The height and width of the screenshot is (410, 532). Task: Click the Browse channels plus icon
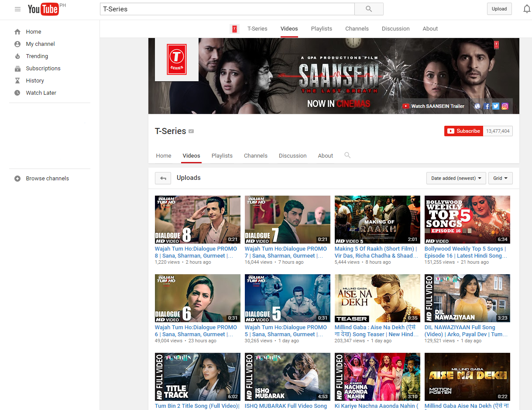click(17, 179)
